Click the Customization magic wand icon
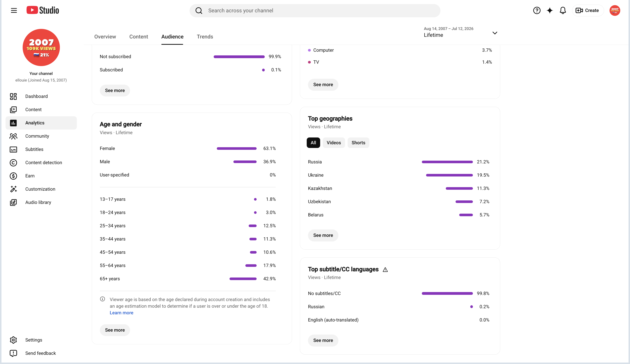 (x=13, y=189)
